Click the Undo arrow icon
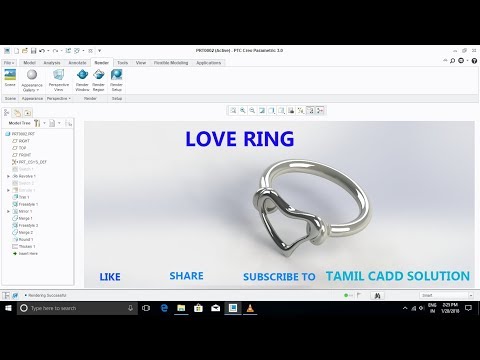 42,51
